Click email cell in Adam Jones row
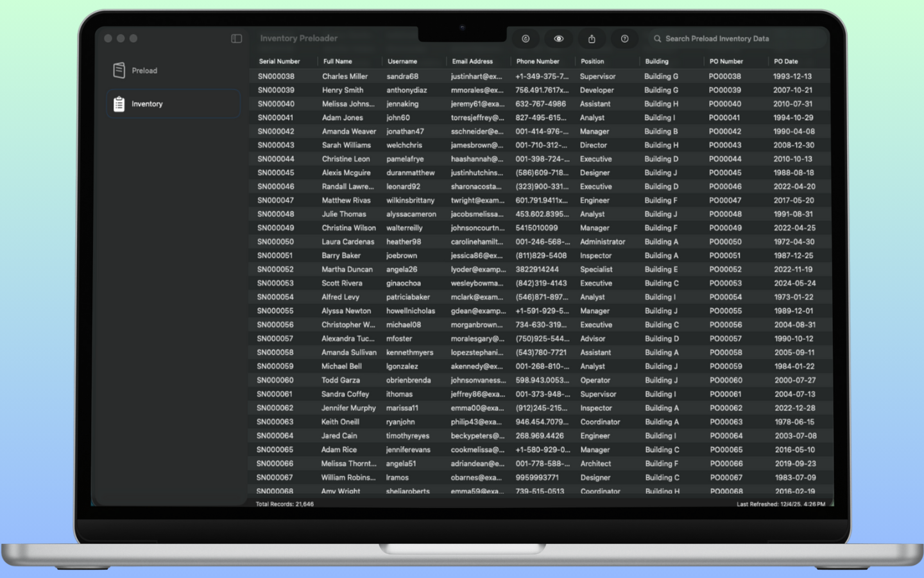Image resolution: width=924 pixels, height=578 pixels. pyautogui.click(x=477, y=118)
